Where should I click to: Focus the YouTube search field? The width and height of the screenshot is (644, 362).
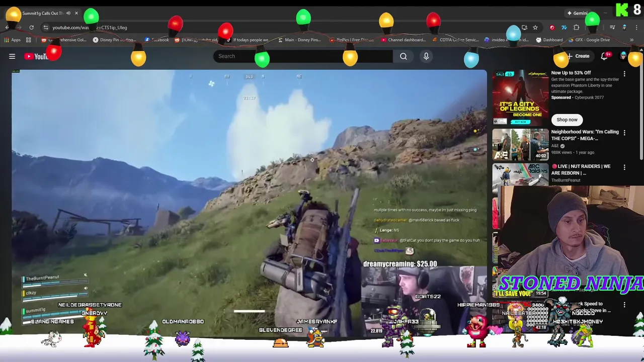click(x=303, y=56)
